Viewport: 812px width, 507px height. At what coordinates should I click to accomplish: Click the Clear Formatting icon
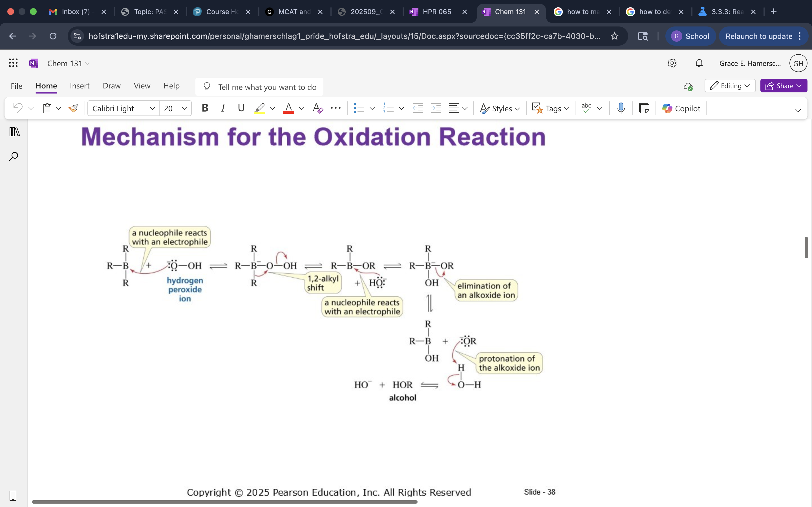[317, 108]
